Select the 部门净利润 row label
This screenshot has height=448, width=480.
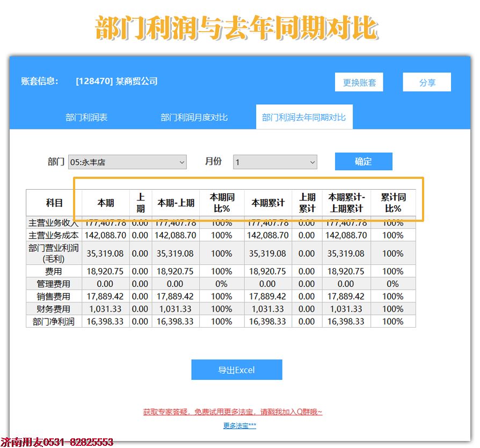54,322
